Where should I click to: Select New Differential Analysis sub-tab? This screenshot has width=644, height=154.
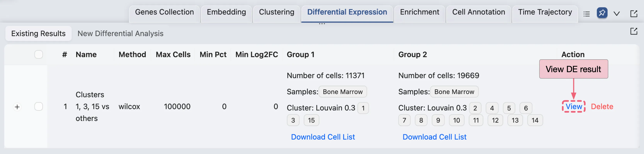[120, 33]
